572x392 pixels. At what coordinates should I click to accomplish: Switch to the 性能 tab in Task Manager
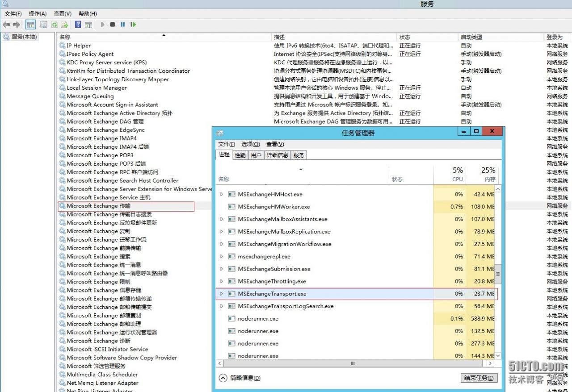[240, 155]
